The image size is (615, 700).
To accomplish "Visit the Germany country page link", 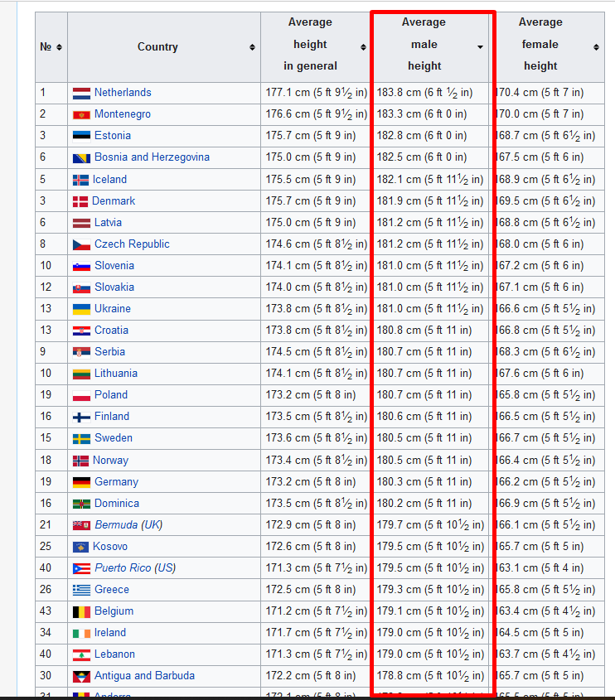I will [116, 482].
